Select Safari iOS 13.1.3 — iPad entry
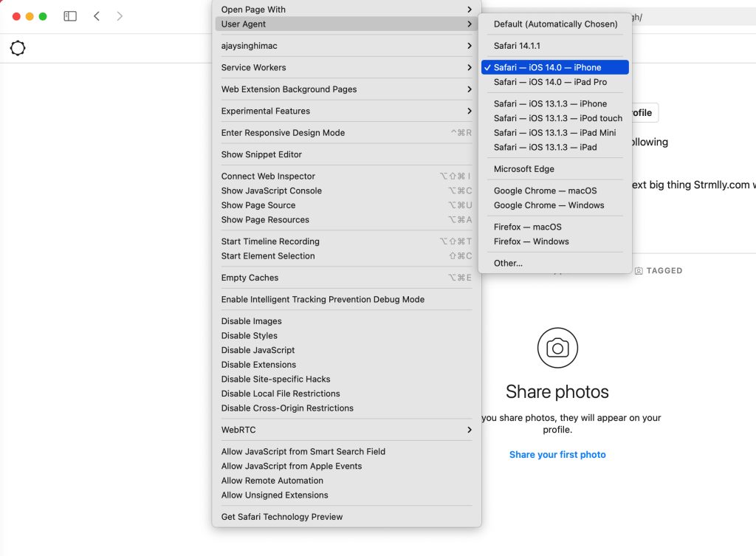This screenshot has height=556, width=756. tap(555, 147)
